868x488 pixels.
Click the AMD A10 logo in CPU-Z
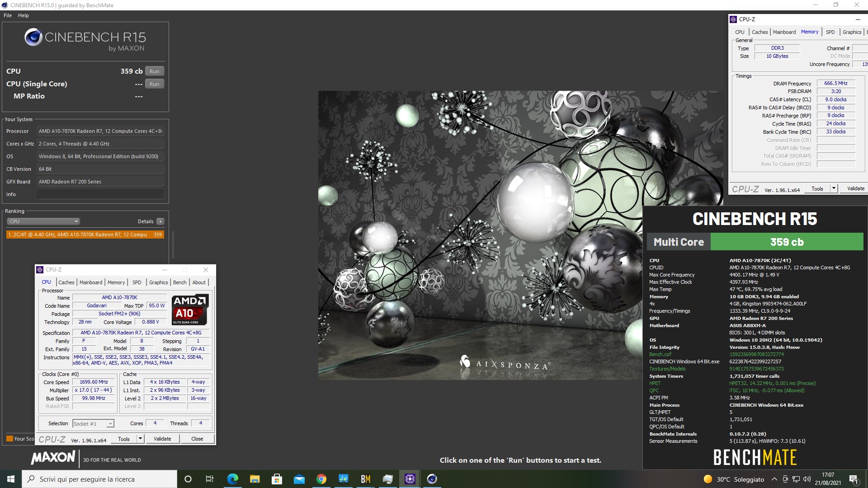pyautogui.click(x=190, y=310)
